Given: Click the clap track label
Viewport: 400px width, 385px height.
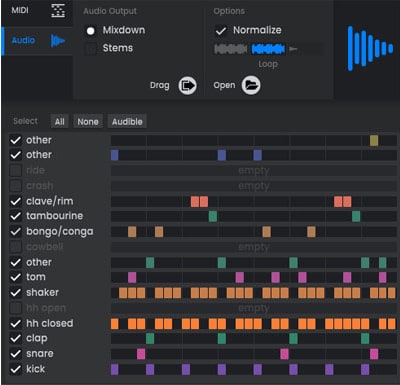Looking at the screenshot, I should point(37,338).
